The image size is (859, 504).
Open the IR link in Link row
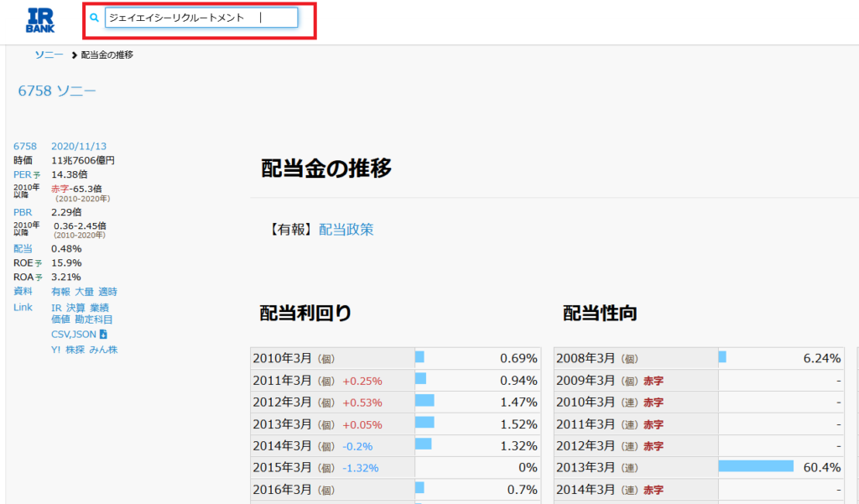[x=56, y=308]
